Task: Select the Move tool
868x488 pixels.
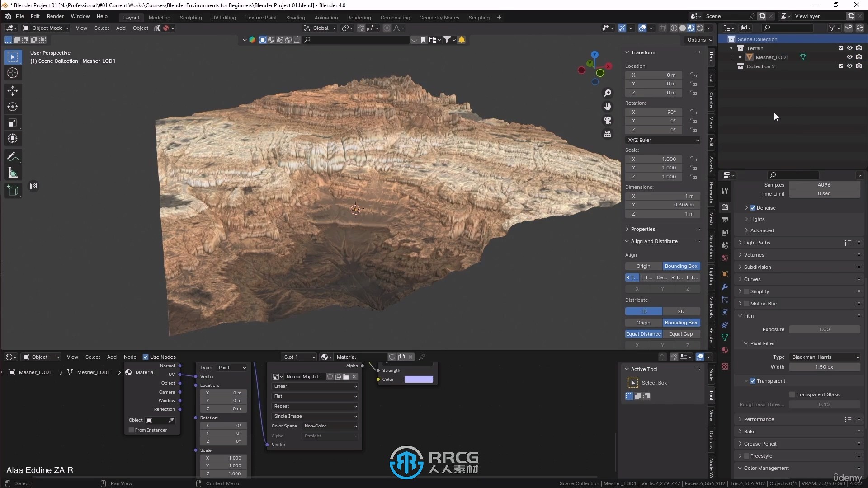Action: click(13, 91)
